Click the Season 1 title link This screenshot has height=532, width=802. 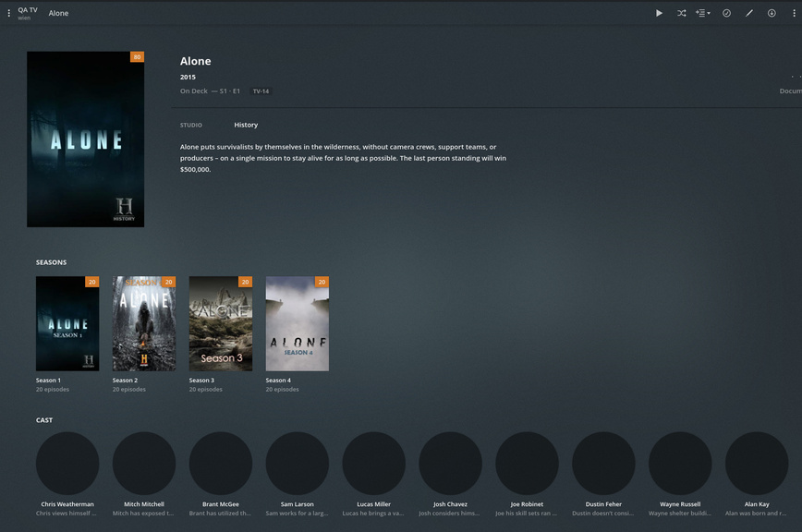tap(48, 381)
